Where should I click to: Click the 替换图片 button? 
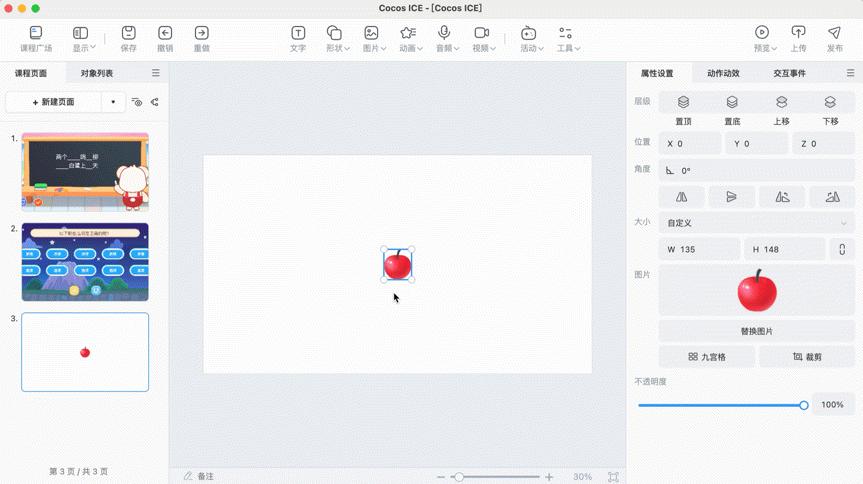click(756, 331)
